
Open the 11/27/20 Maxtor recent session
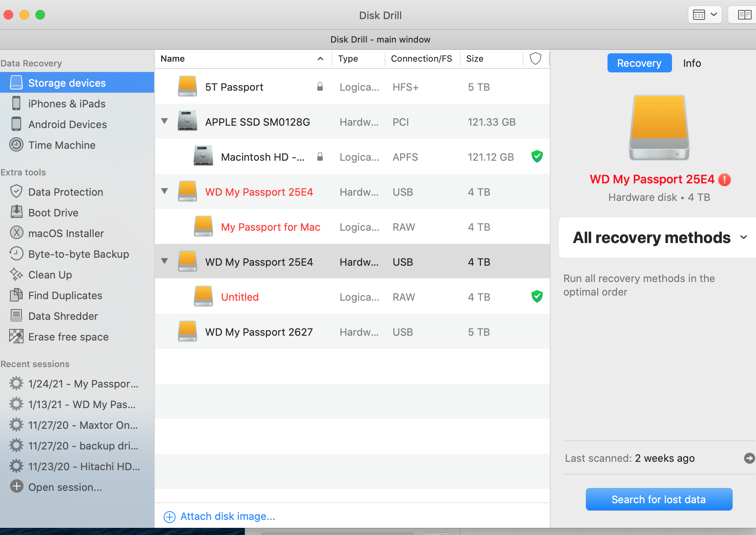pyautogui.click(x=77, y=425)
